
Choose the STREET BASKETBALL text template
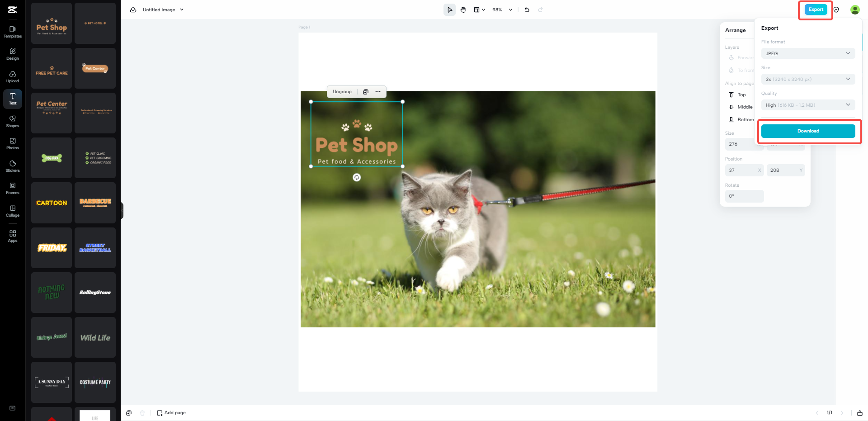(95, 248)
